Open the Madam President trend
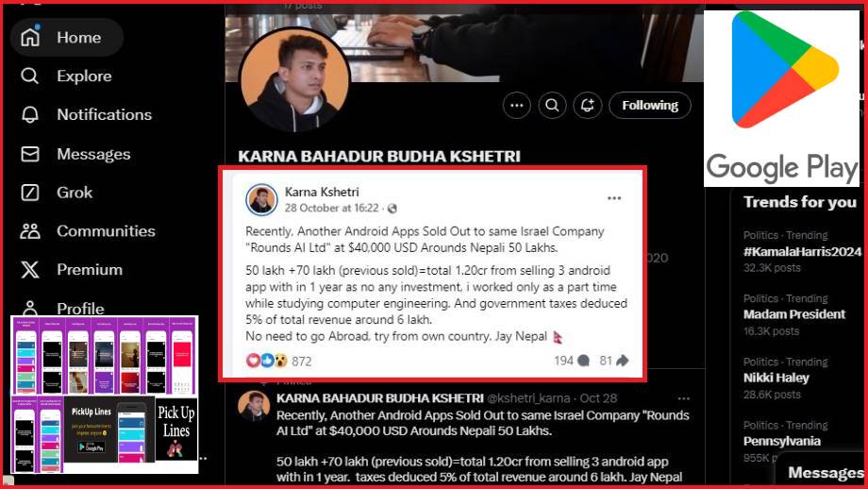This screenshot has width=868, height=489. (x=793, y=314)
